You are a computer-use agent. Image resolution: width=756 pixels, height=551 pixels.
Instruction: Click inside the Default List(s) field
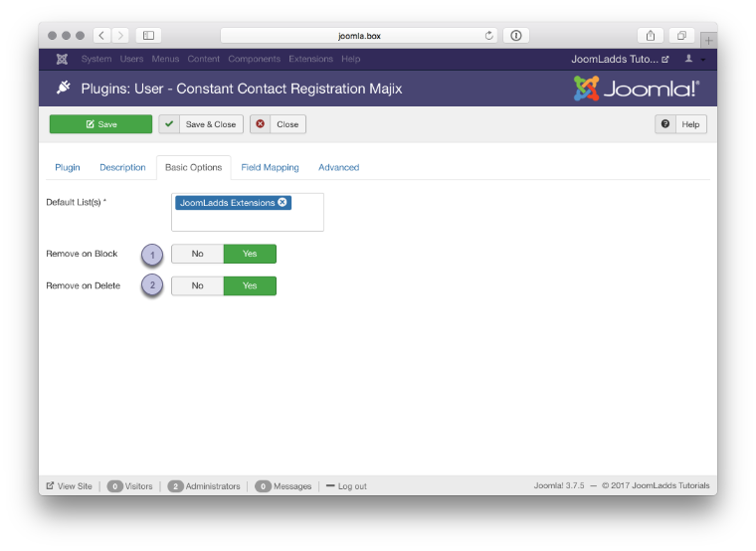pyautogui.click(x=248, y=212)
